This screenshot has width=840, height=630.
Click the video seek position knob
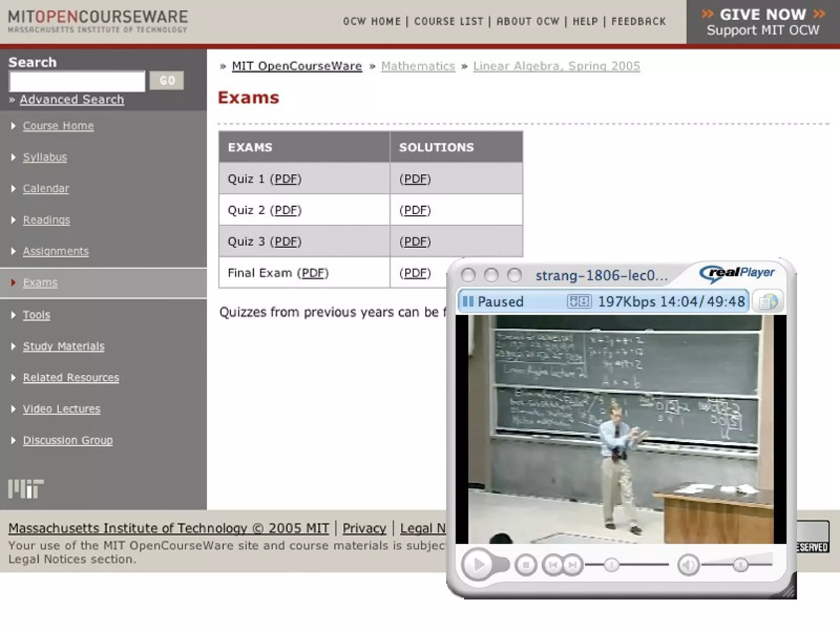611,565
